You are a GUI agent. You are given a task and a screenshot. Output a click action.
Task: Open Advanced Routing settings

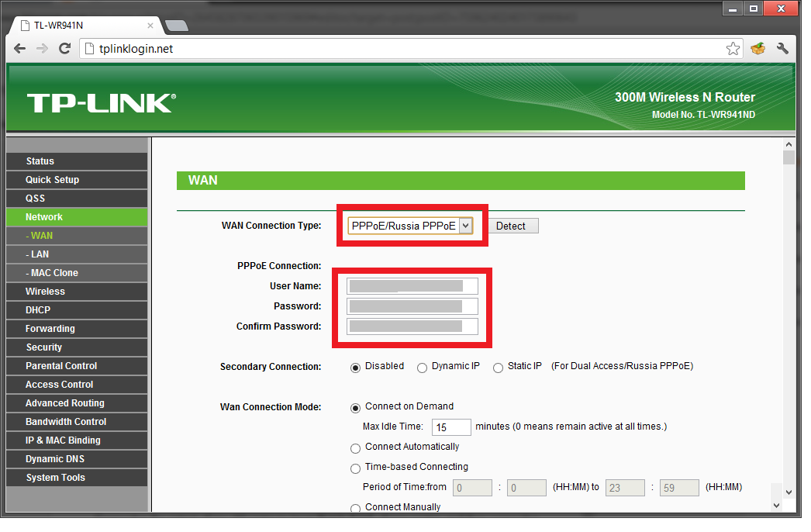point(77,403)
